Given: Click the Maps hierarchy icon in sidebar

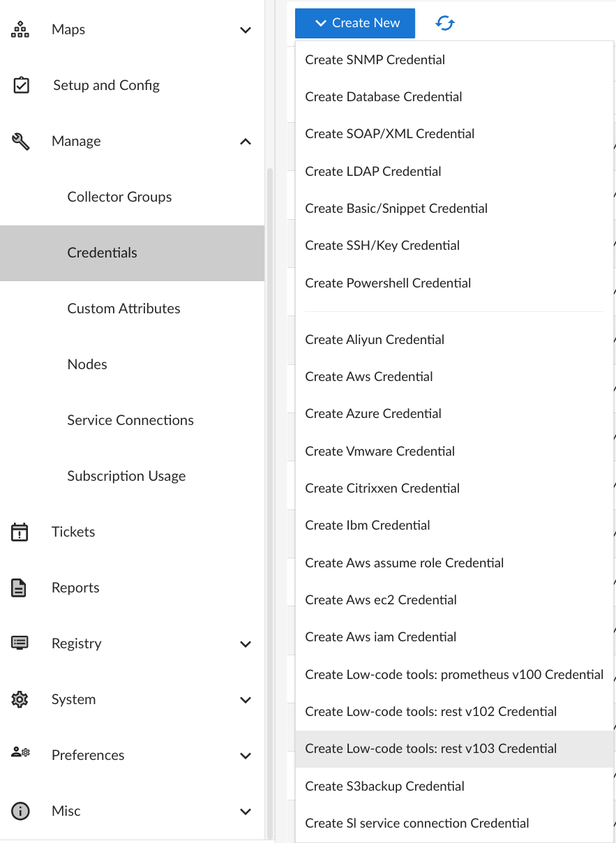Looking at the screenshot, I should (20, 29).
